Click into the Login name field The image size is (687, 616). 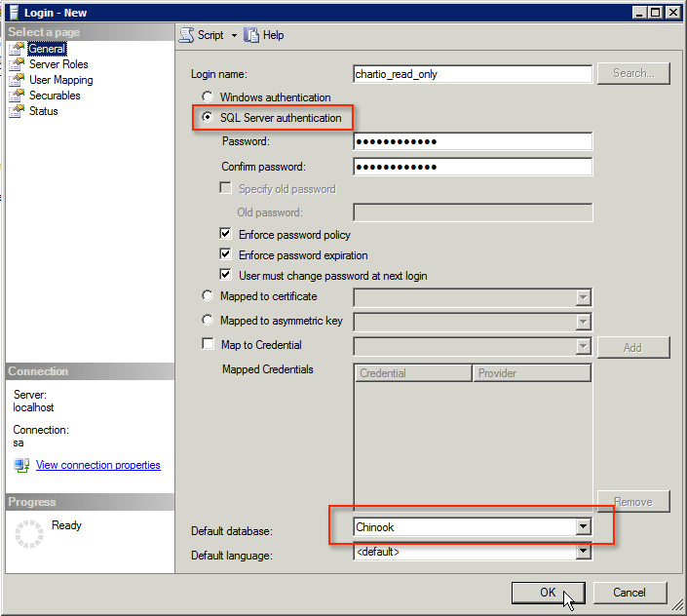(473, 73)
